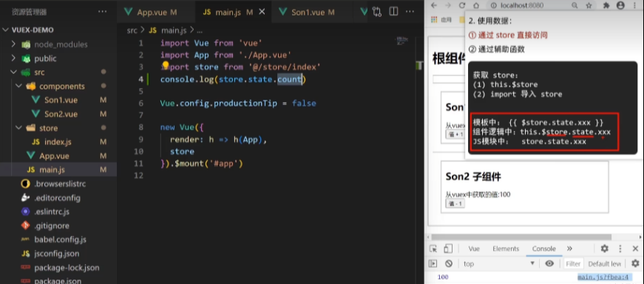
Task: Select the Console DevTools tab
Action: click(x=543, y=248)
